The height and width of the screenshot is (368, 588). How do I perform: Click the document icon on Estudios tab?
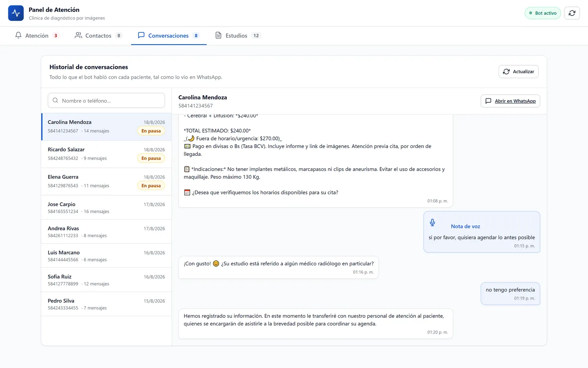click(x=218, y=35)
